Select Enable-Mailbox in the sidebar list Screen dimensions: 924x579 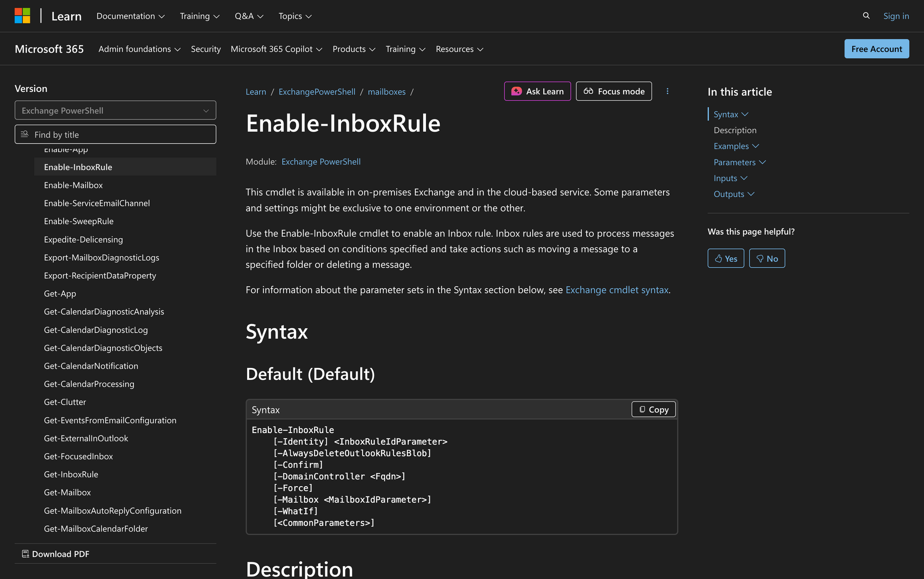tap(73, 185)
